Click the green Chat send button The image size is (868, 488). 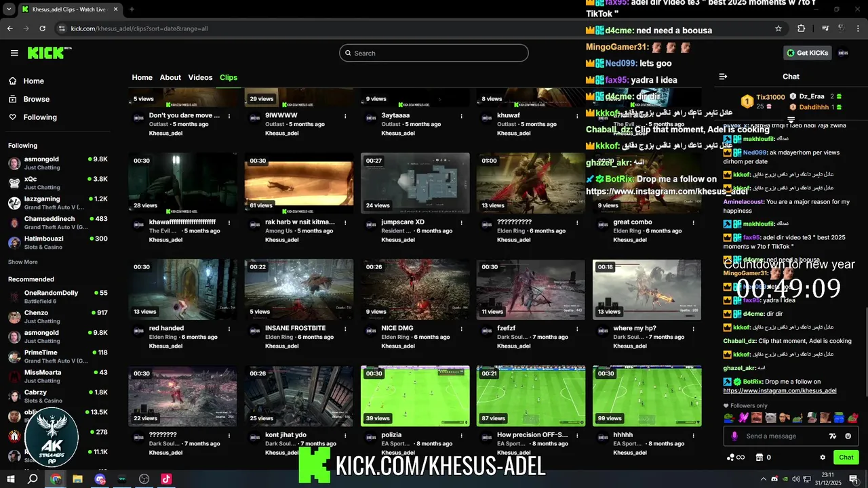tap(846, 457)
